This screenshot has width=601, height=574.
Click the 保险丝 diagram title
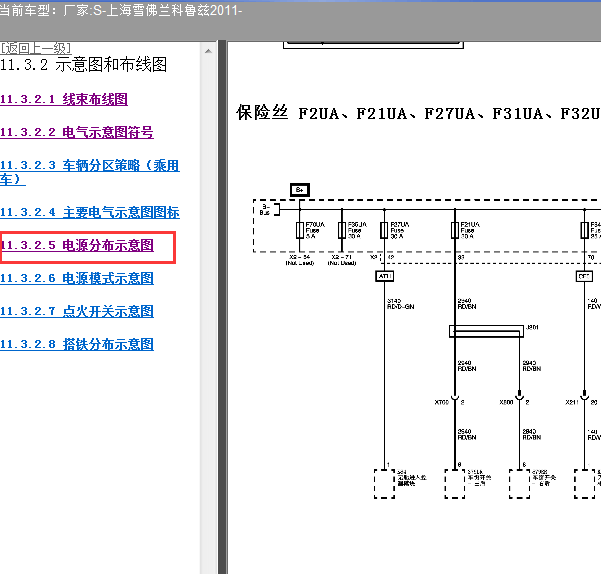[418, 113]
